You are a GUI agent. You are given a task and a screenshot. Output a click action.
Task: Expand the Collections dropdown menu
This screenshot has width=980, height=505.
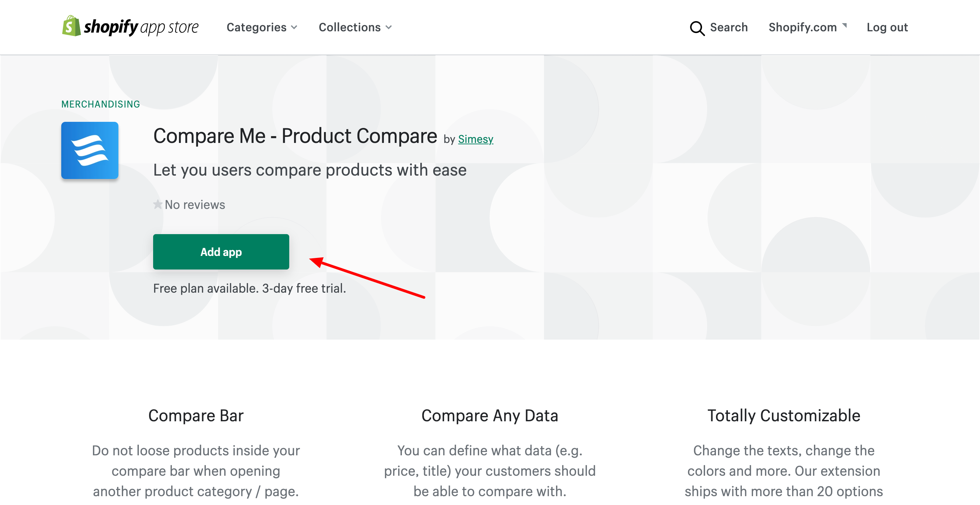click(355, 28)
